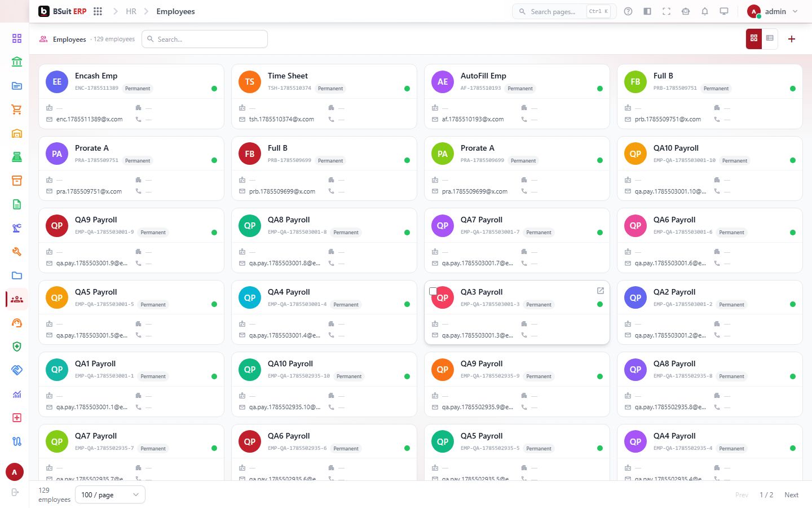Open the Time Sheet employee card
Viewport: 812px width, 508px height.
324,97
